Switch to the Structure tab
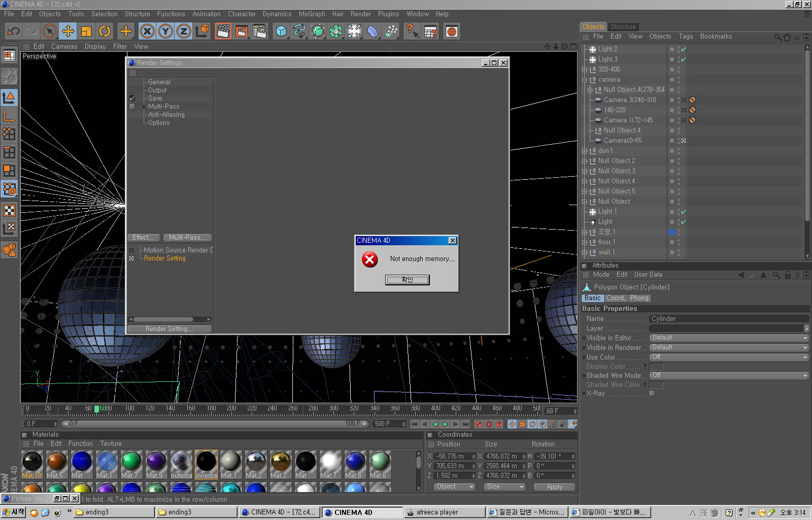 (623, 27)
